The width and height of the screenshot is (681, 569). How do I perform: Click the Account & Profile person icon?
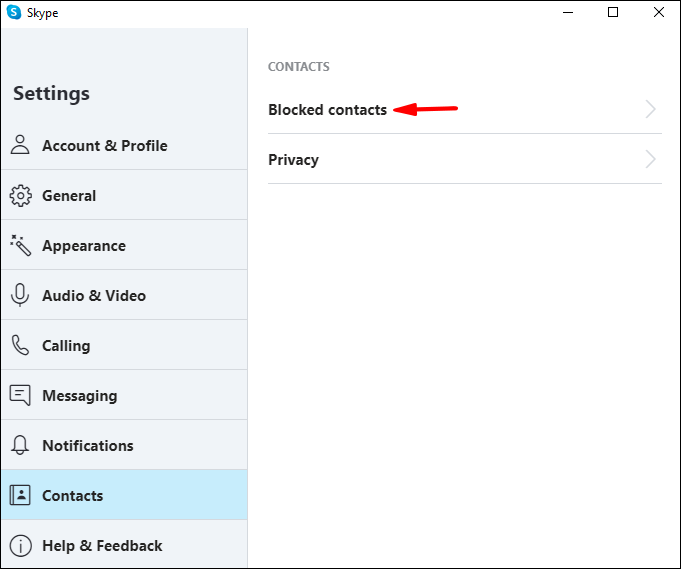(x=20, y=145)
